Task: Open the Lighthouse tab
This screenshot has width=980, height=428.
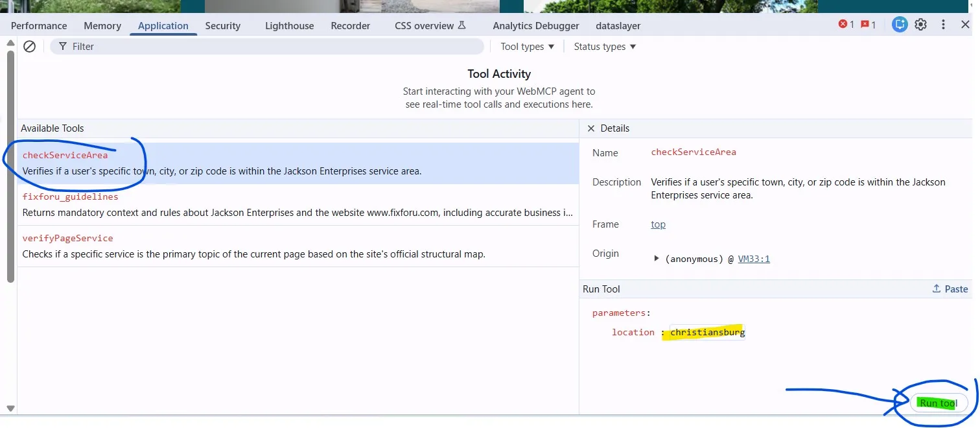Action: 289,26
